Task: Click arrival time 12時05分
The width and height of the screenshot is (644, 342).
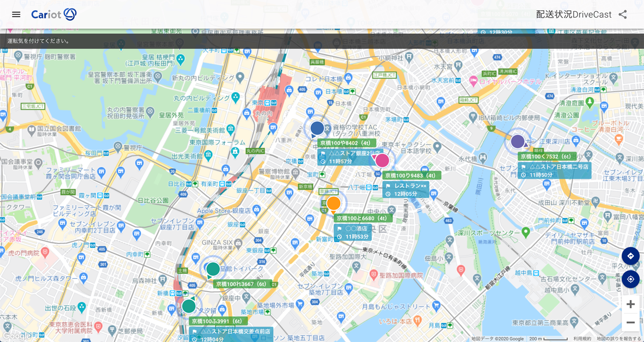Action: point(406,194)
